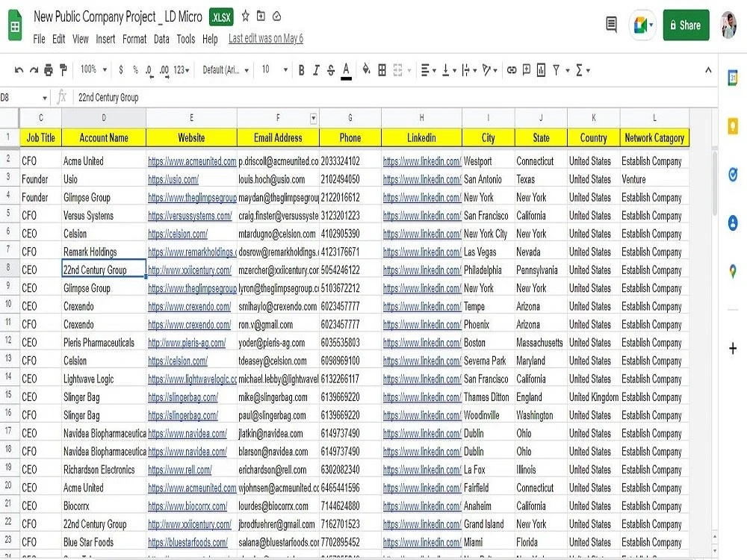Click the Sheets home logo

tap(15, 26)
